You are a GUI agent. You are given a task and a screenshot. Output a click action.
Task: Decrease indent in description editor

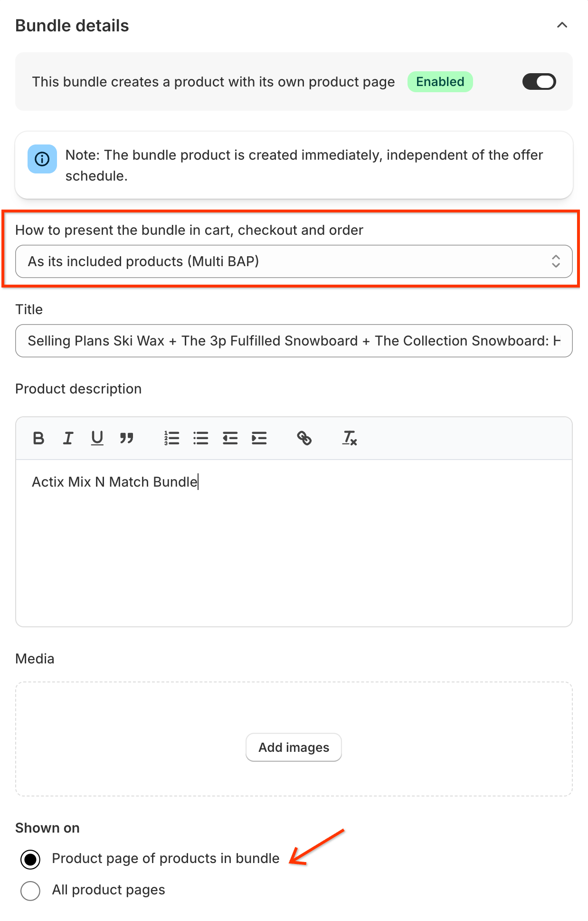(x=230, y=438)
